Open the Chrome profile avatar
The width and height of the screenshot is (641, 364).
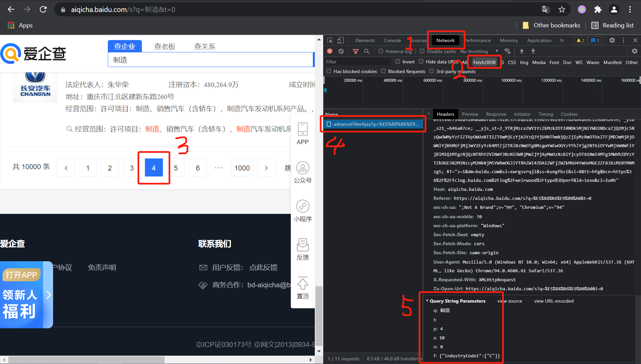(614, 9)
